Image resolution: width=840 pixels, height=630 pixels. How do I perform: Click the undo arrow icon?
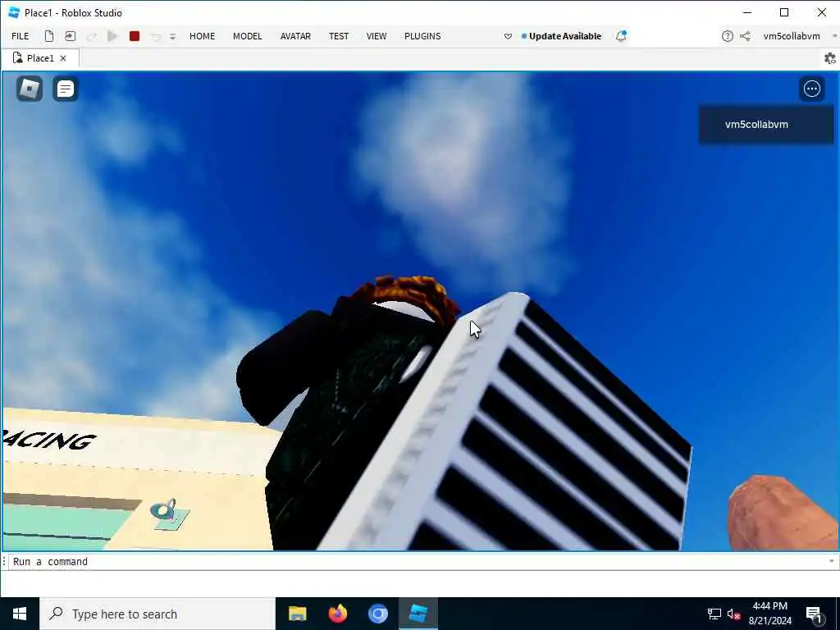(x=155, y=37)
